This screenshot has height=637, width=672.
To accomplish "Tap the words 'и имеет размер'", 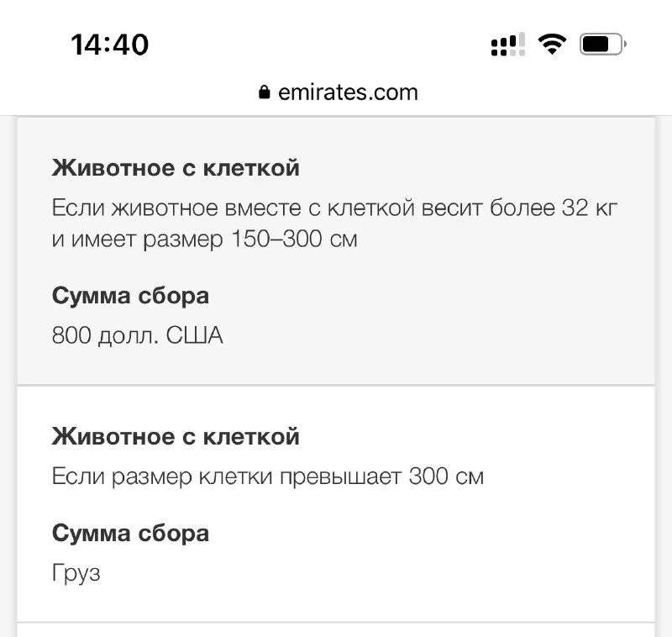I will 126,239.
